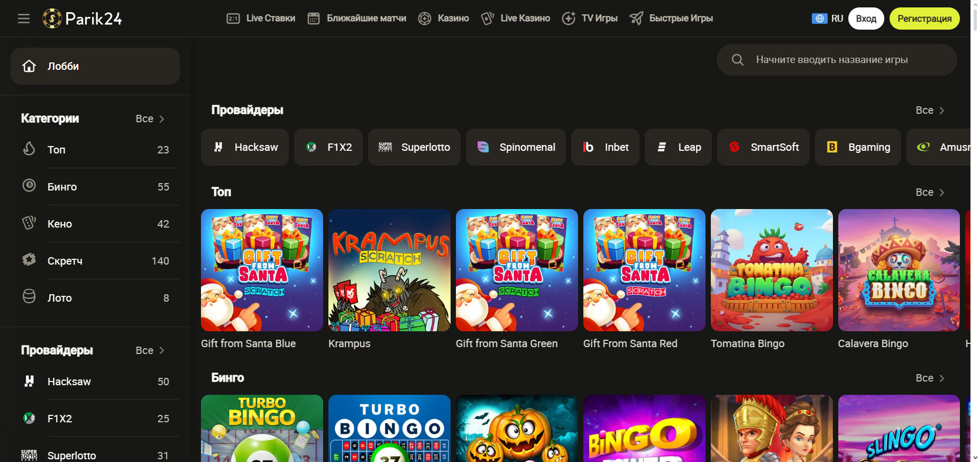Click the Spinomenal logo icon chip
Screen dimensions: 980x462
click(483, 147)
